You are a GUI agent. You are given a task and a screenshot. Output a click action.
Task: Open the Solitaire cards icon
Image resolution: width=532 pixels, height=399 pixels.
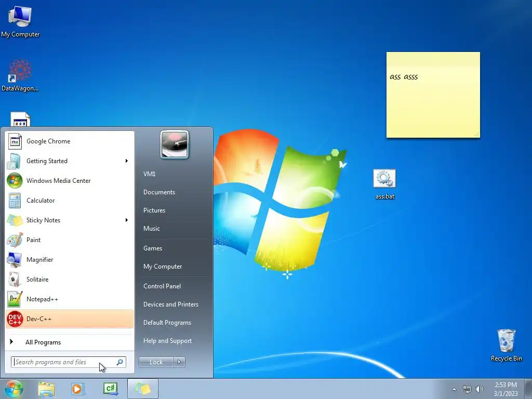(14, 280)
